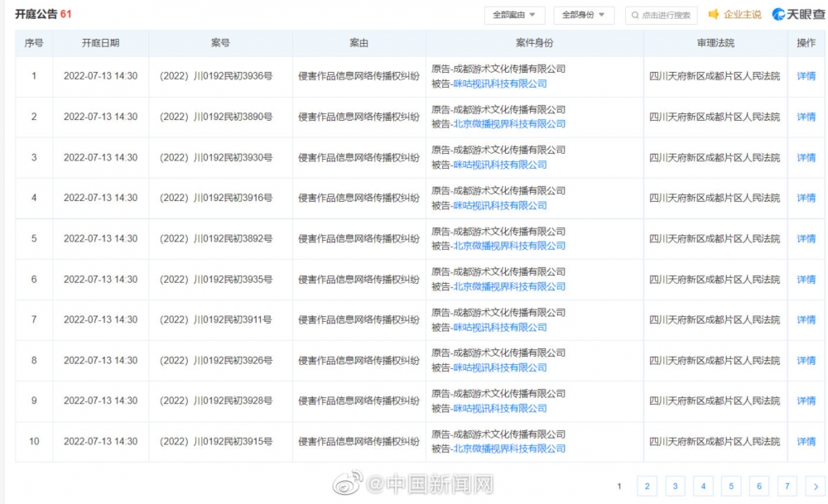Go to page 2 of results
The height and width of the screenshot is (504, 828).
[x=647, y=487]
